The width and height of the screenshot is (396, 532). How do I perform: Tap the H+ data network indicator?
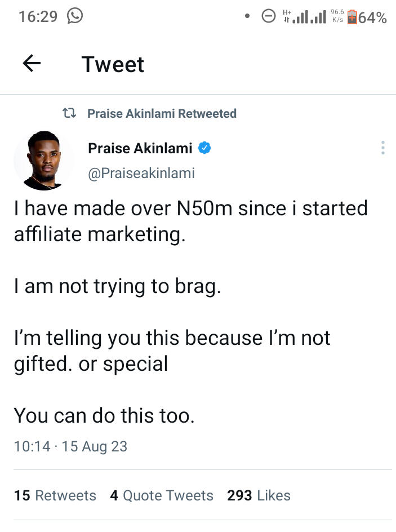[x=287, y=16]
